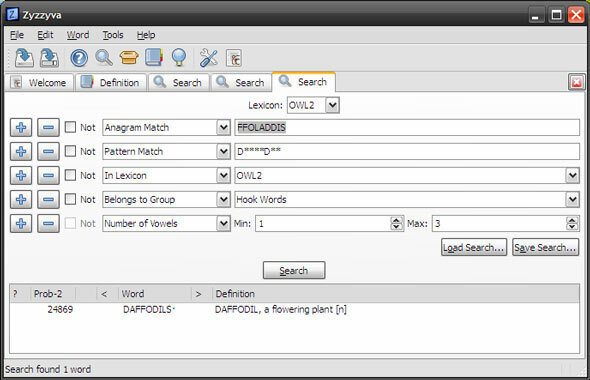Click the 'DAFFODIL, a flowering plant [n]' definition

pos(281,310)
